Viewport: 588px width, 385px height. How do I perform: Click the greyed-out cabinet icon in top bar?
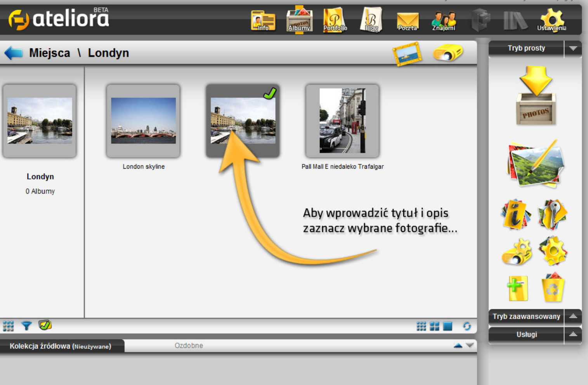point(480,20)
